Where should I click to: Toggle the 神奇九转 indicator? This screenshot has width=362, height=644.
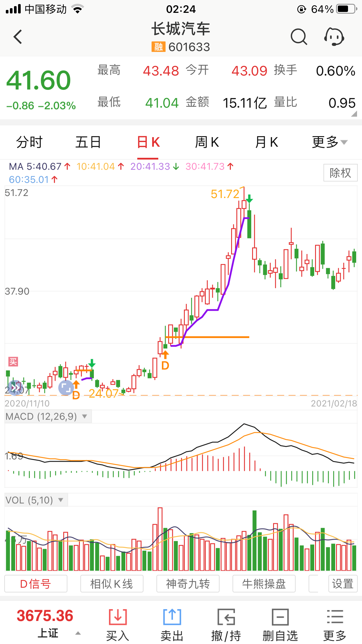pos(188,584)
